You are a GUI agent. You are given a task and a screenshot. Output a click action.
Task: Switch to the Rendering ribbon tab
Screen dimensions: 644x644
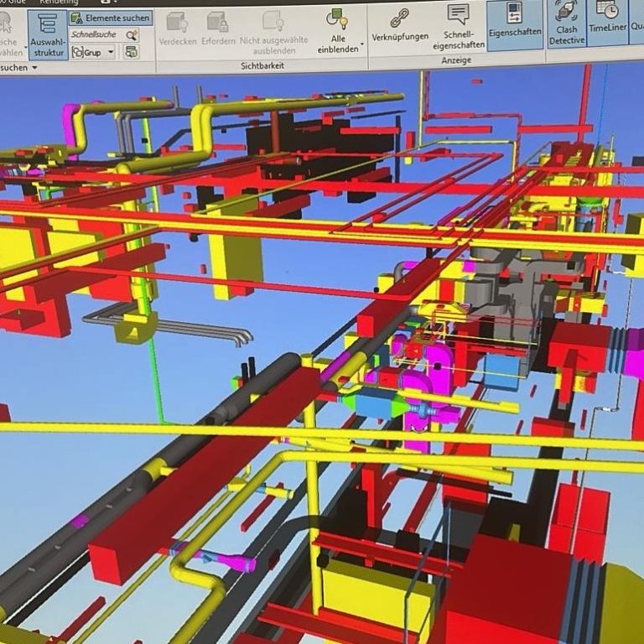[59, 3]
